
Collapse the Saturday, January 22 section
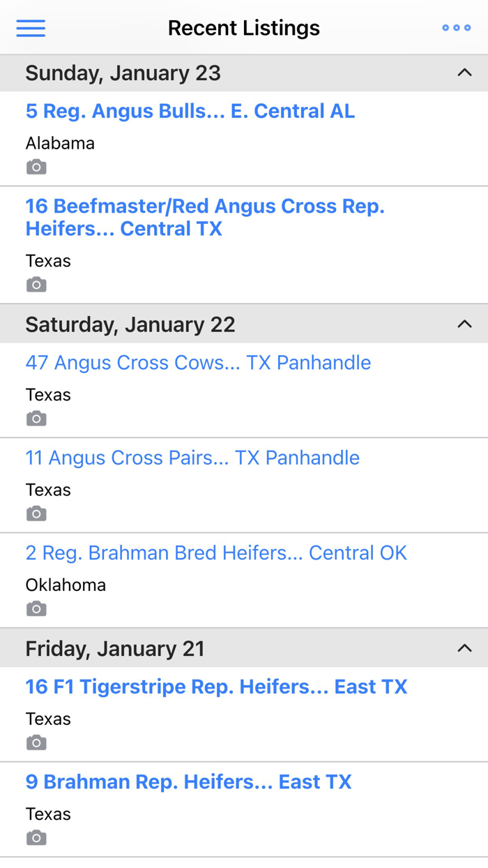coord(464,324)
